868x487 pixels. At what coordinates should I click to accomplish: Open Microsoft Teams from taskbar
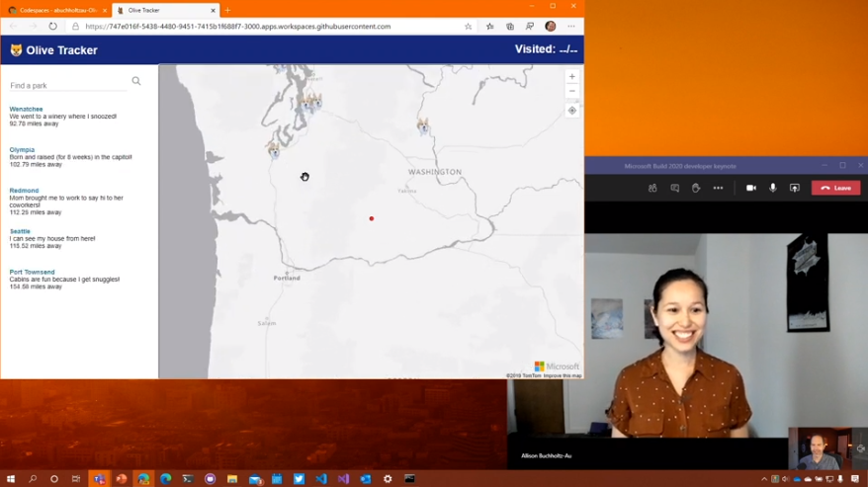[x=99, y=479]
